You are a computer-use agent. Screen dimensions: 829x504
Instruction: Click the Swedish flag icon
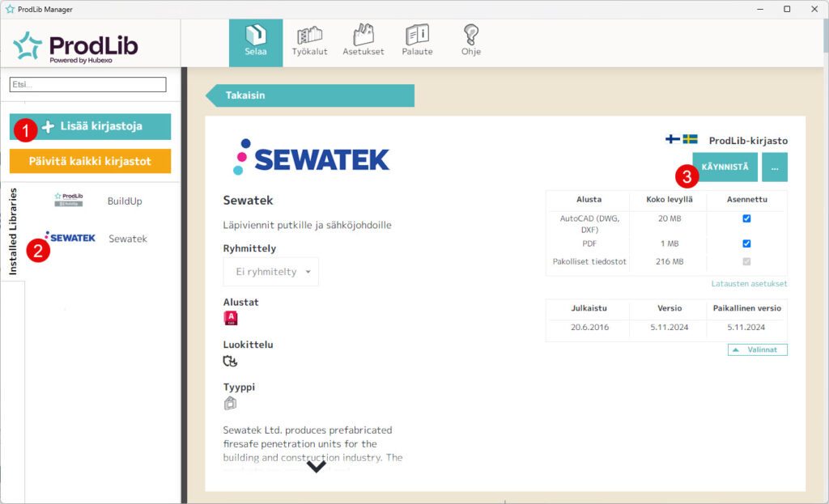pos(690,139)
